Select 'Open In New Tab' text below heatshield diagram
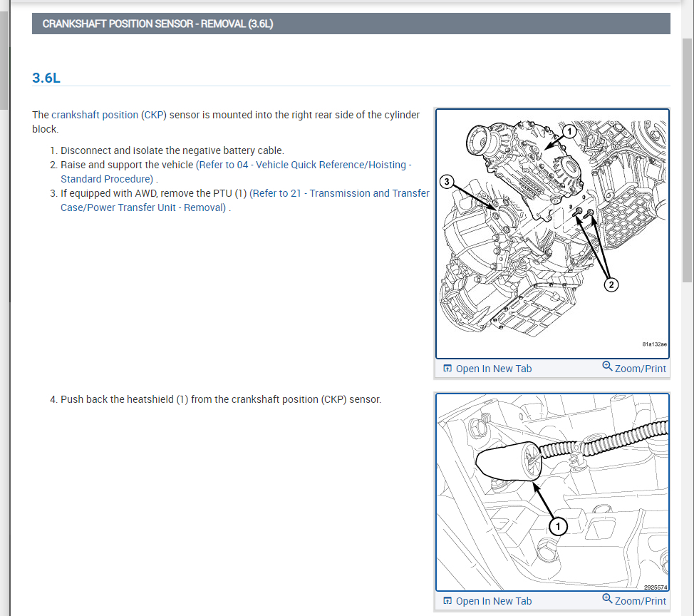Viewport: 694px width, 616px height. pyautogui.click(x=493, y=601)
